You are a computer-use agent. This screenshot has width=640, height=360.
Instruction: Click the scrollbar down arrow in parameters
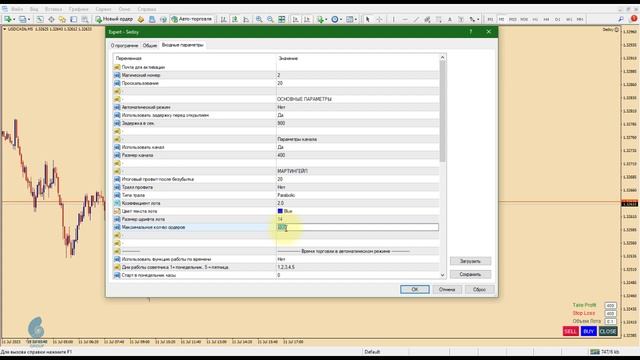click(x=442, y=275)
